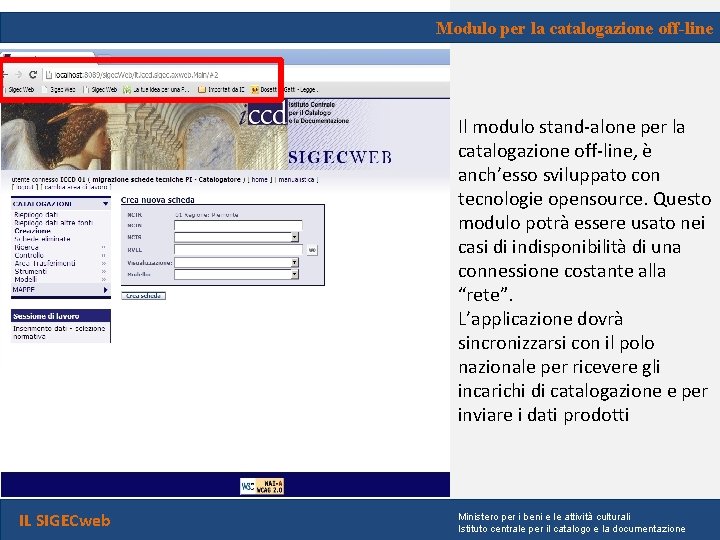
Task: Click the W3C WAI-A WCAG 2.0 badge
Action: click(262, 486)
